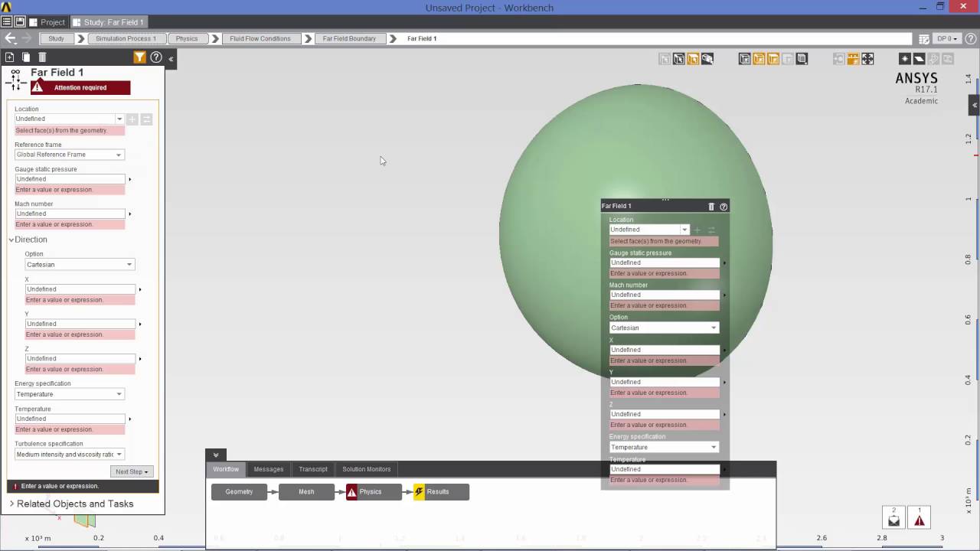Click the duplicate object icon in the panel header

[x=26, y=57]
